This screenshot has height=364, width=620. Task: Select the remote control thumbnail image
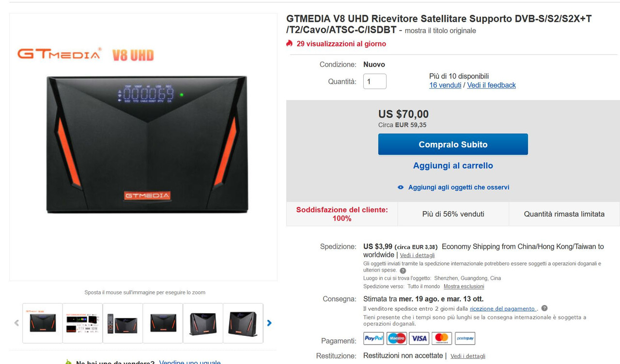(x=123, y=323)
